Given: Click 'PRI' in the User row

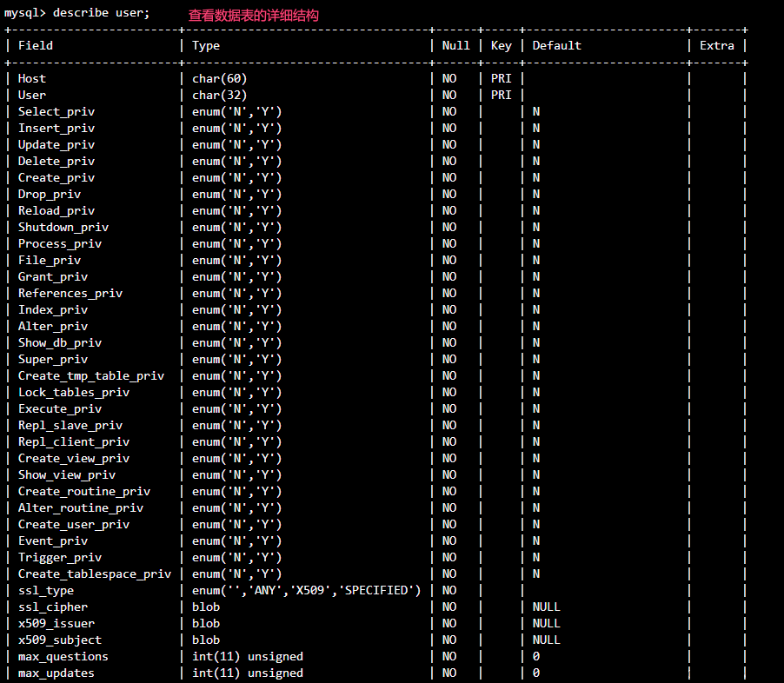Looking at the screenshot, I should point(501,95).
